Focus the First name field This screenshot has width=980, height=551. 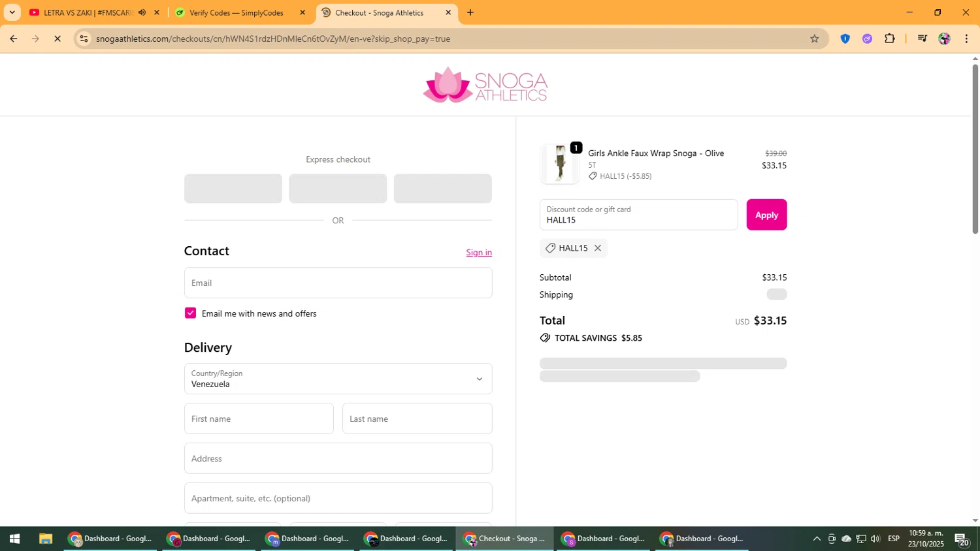tap(259, 418)
